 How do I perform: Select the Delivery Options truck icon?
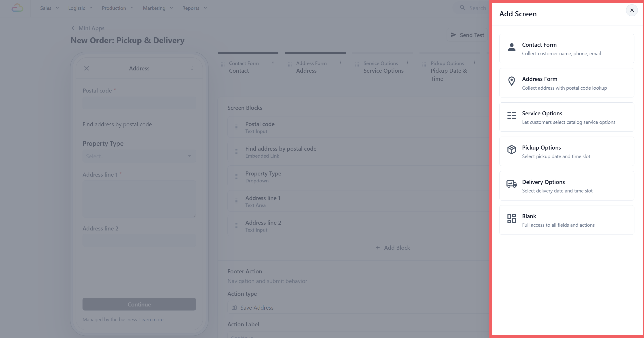tap(511, 184)
